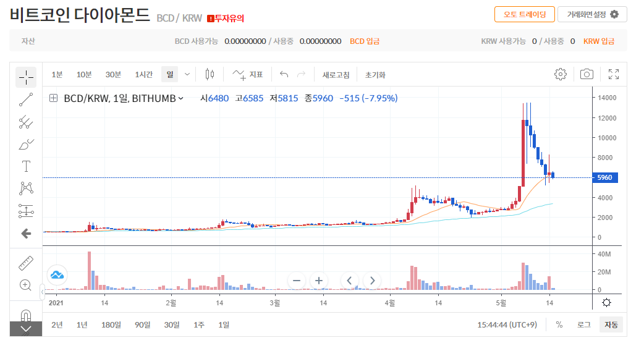Select the trend line drawing tool
Viewport: 644px width, 343px height.
(26, 100)
